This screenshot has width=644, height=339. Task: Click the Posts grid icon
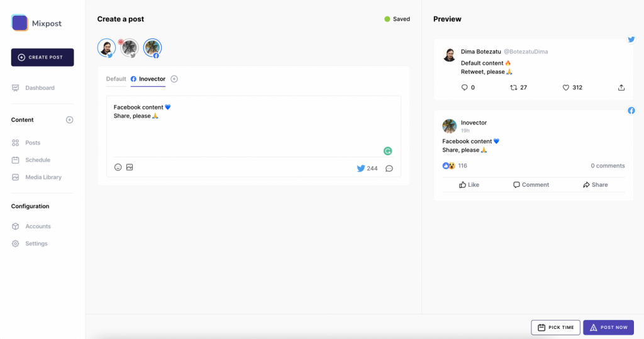(16, 143)
